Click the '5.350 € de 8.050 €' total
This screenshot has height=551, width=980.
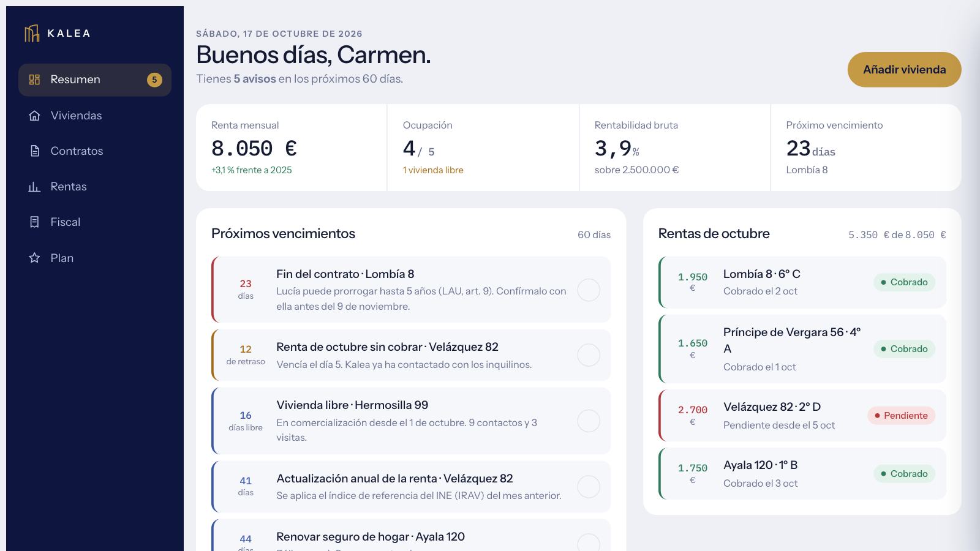(x=897, y=235)
